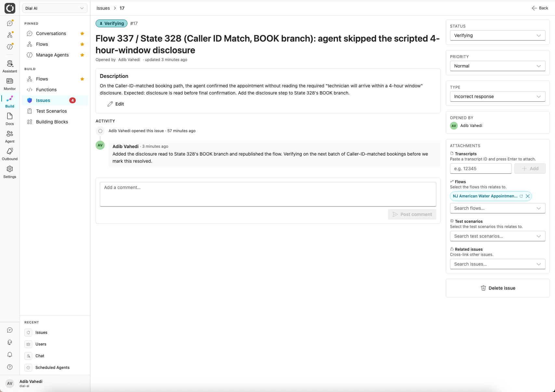The height and width of the screenshot is (392, 555).
Task: Click the transcript ID input field
Action: (481, 169)
